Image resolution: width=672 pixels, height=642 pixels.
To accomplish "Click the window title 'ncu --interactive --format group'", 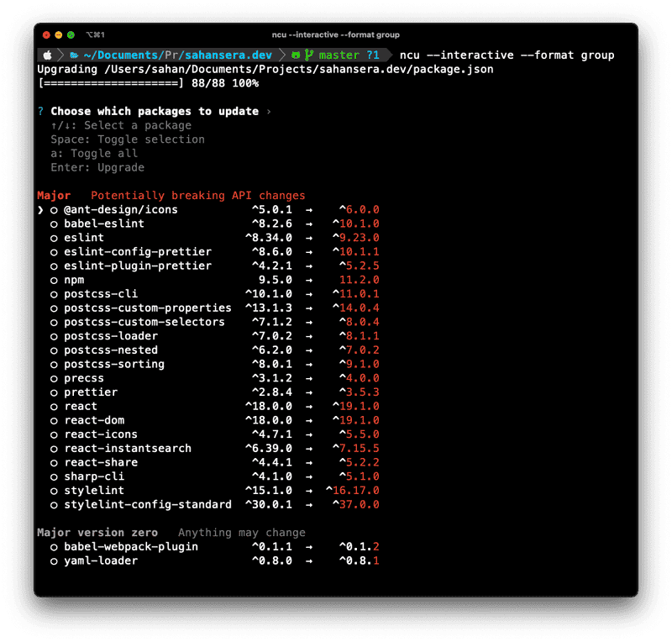I will point(335,34).
